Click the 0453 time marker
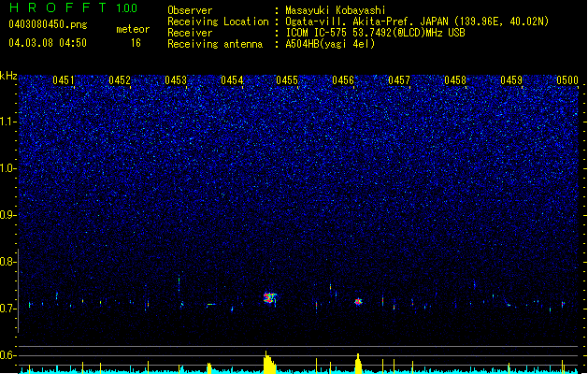 tap(176, 80)
